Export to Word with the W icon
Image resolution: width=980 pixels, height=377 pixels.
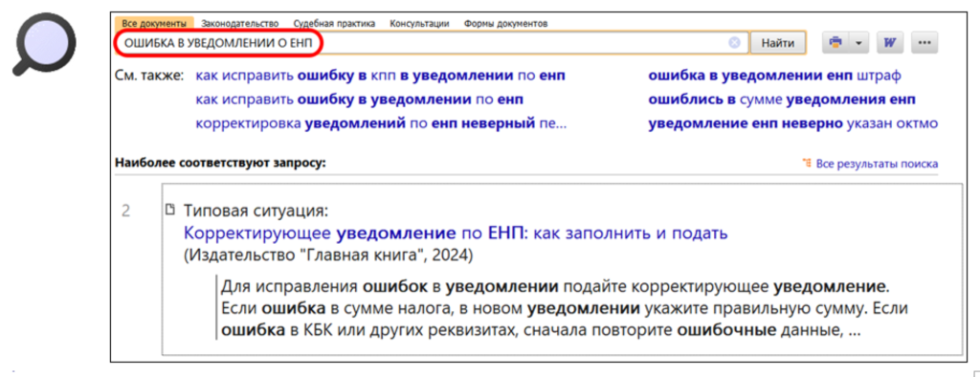[890, 42]
